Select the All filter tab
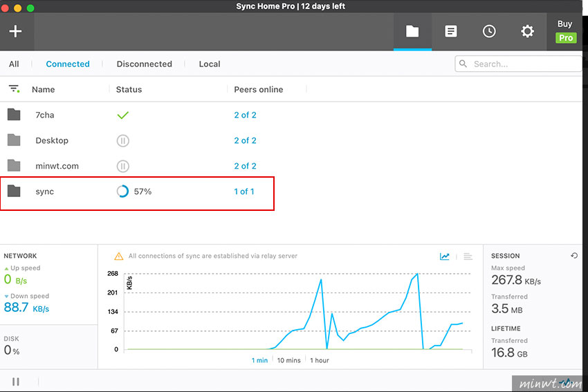Image resolution: width=588 pixels, height=392 pixels. (14, 64)
